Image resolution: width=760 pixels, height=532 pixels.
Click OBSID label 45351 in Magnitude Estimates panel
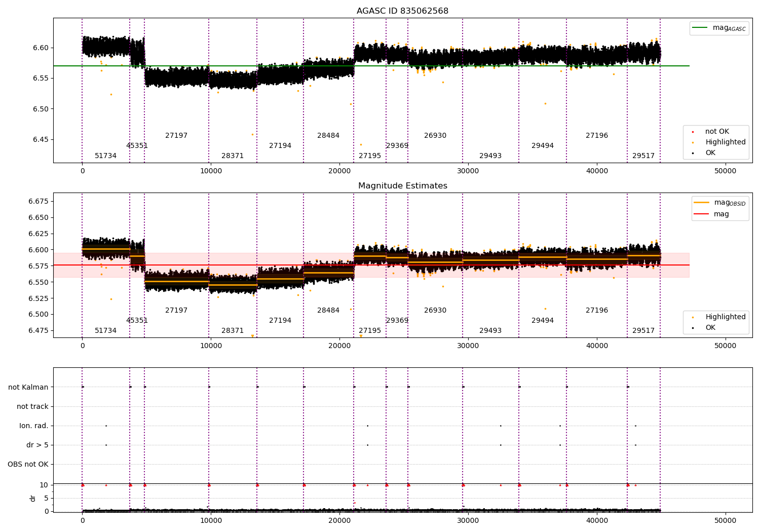(137, 321)
